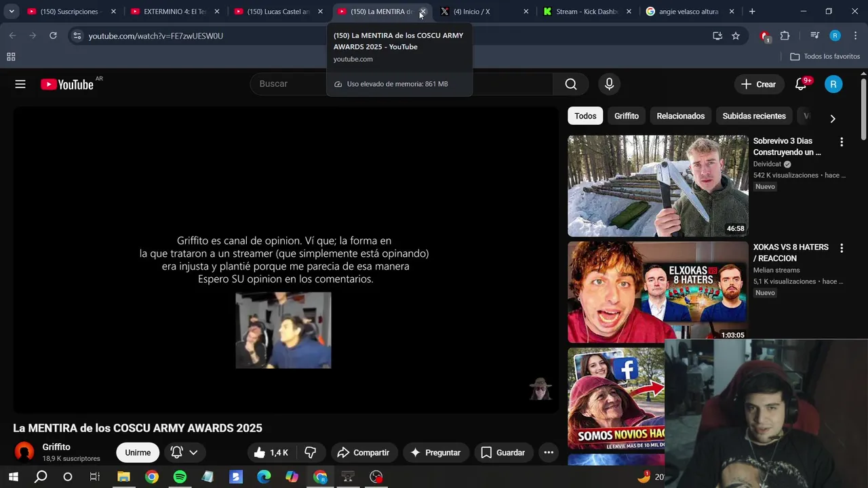Switch to the Suscripciones tab
Image resolution: width=868 pixels, height=488 pixels.
(71, 12)
